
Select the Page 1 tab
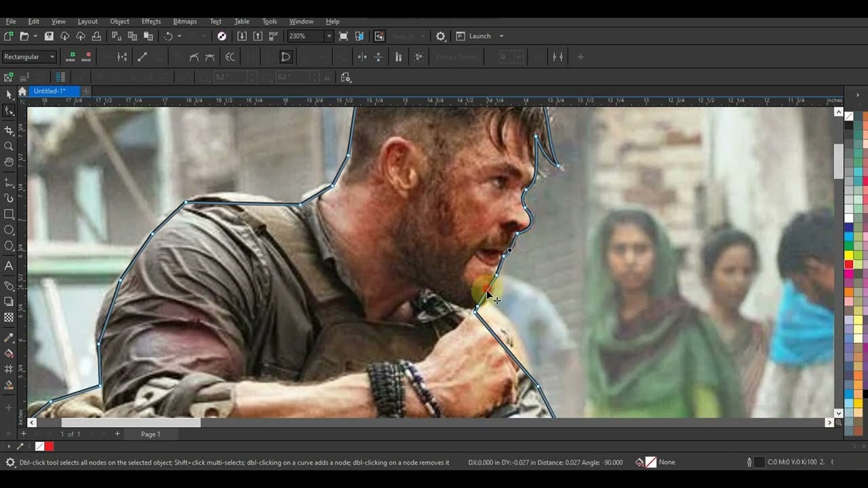151,434
